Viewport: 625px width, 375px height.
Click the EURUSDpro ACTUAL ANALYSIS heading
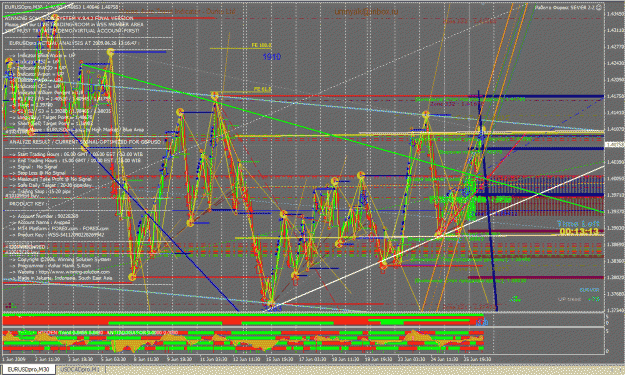pos(74,43)
